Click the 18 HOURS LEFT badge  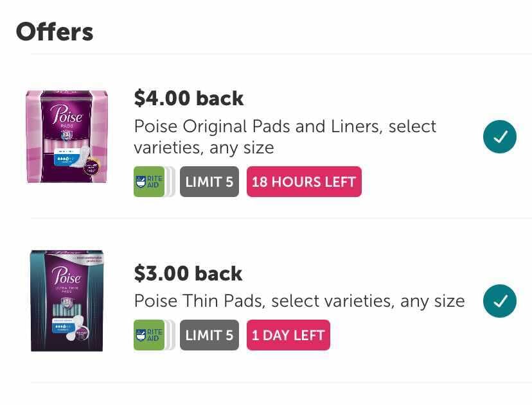click(304, 182)
